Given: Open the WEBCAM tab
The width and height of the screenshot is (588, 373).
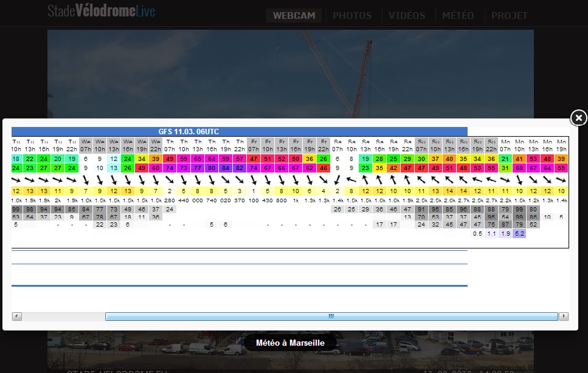Looking at the screenshot, I should click(x=294, y=16).
